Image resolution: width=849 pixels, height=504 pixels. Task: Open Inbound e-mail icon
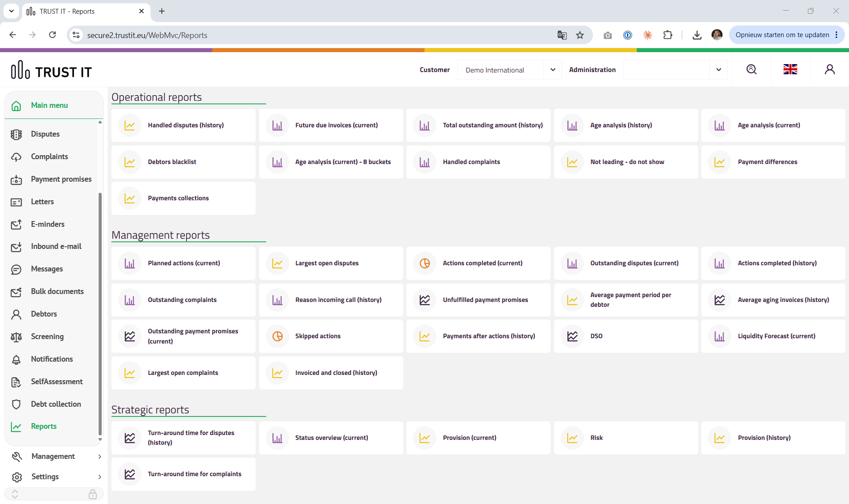click(16, 247)
